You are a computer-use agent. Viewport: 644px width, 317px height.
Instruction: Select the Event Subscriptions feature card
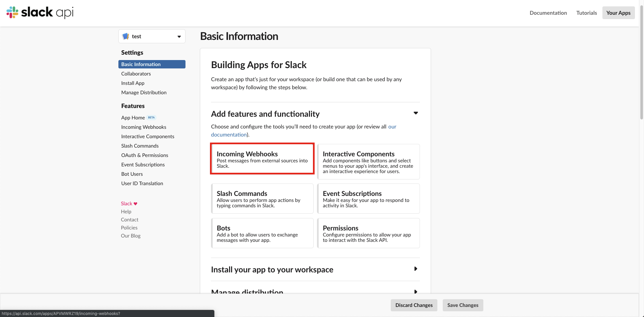pos(368,199)
